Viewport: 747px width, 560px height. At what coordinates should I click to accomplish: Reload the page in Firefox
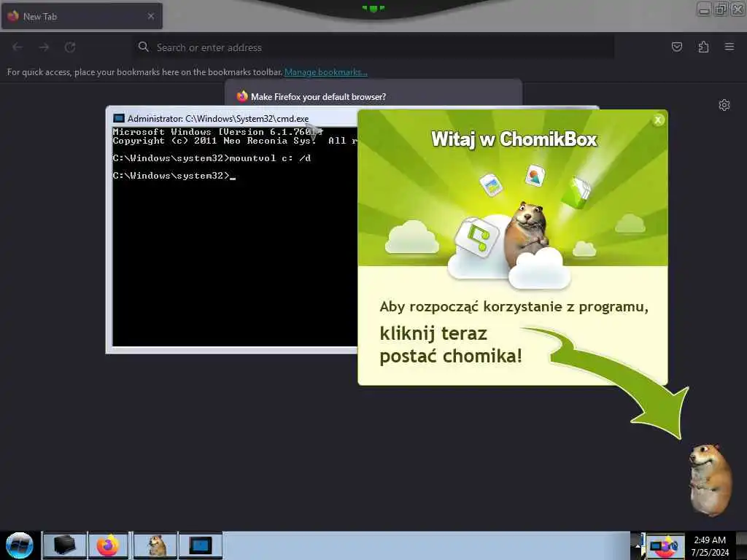point(70,47)
